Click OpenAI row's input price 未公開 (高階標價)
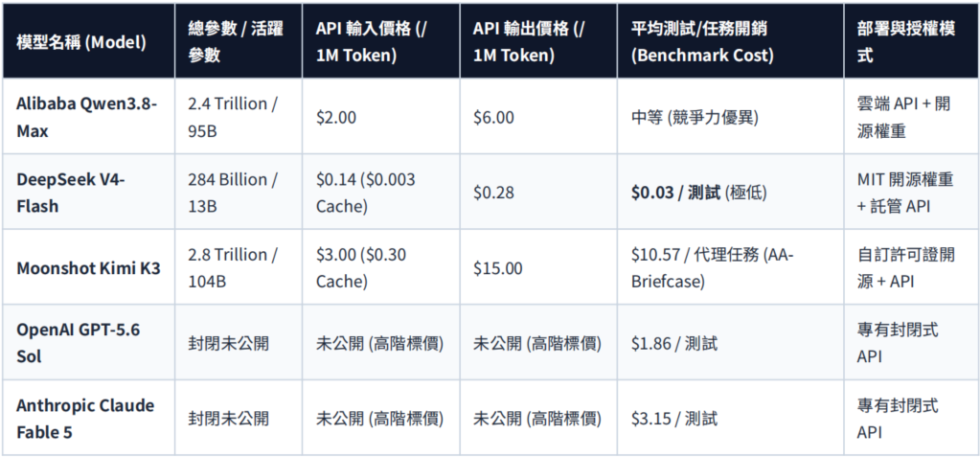The width and height of the screenshot is (980, 457). click(381, 343)
